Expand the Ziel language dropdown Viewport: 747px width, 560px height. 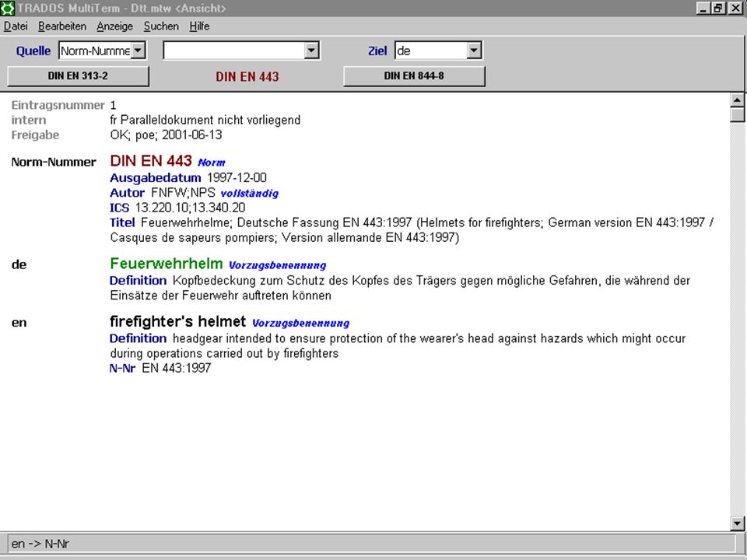point(474,51)
